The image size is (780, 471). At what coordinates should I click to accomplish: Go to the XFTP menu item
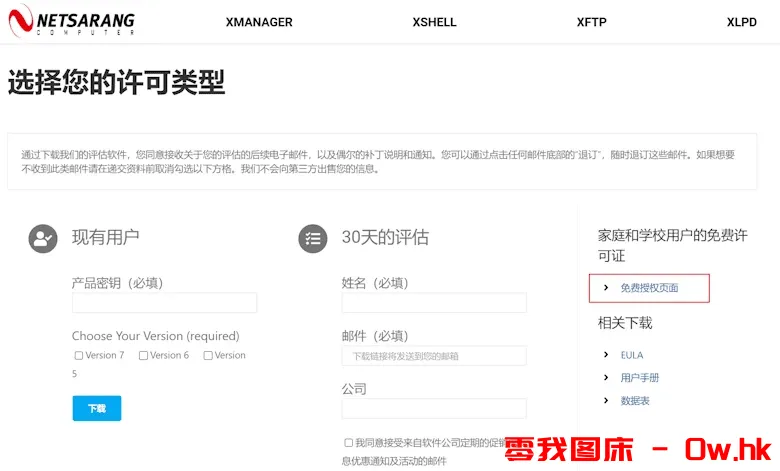coord(591,22)
